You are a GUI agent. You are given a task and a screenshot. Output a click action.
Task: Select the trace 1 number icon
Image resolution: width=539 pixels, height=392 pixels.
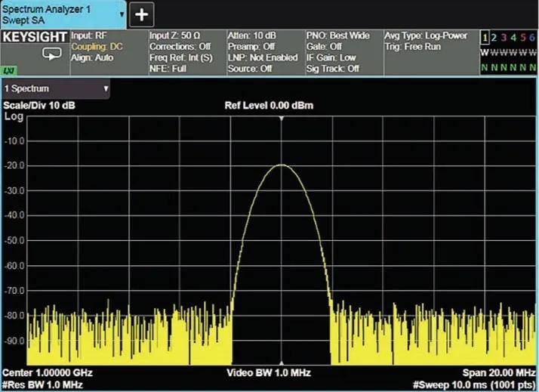tap(485, 37)
